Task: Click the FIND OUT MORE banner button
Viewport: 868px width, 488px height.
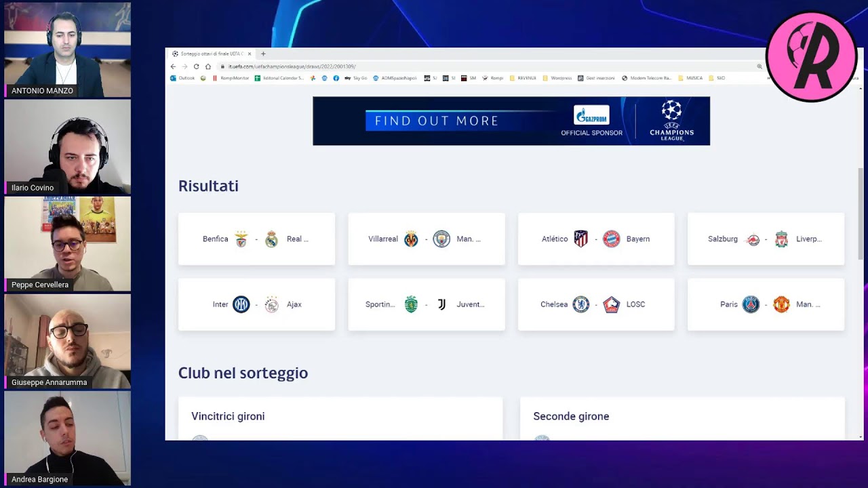Action: click(x=437, y=121)
